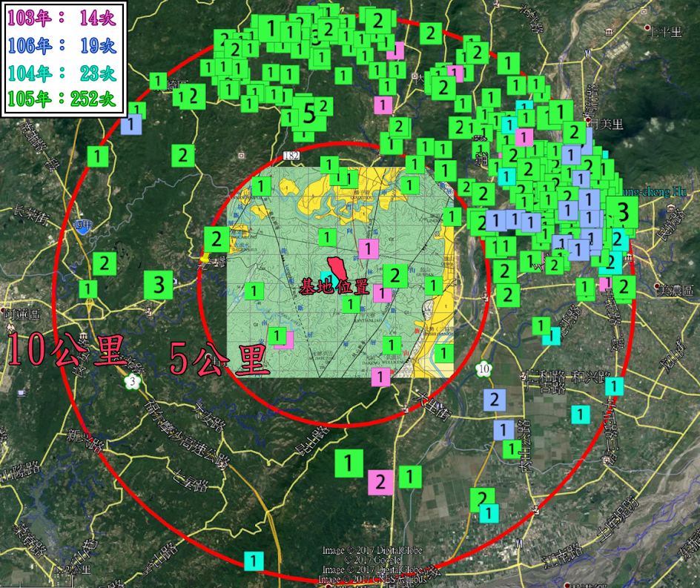Click the 182 road number sign
Screen dimensions: 700x588
click(x=291, y=156)
